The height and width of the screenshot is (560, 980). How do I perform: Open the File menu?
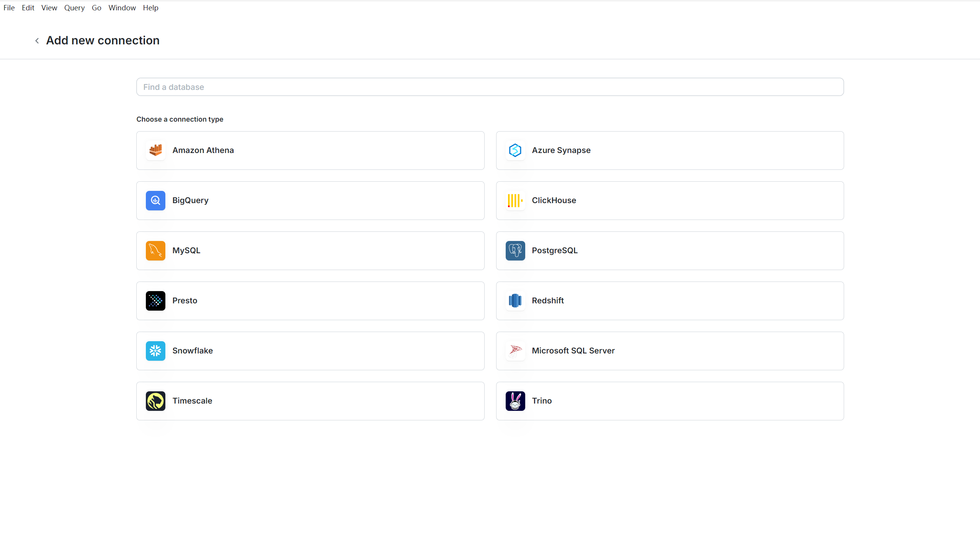point(9,8)
